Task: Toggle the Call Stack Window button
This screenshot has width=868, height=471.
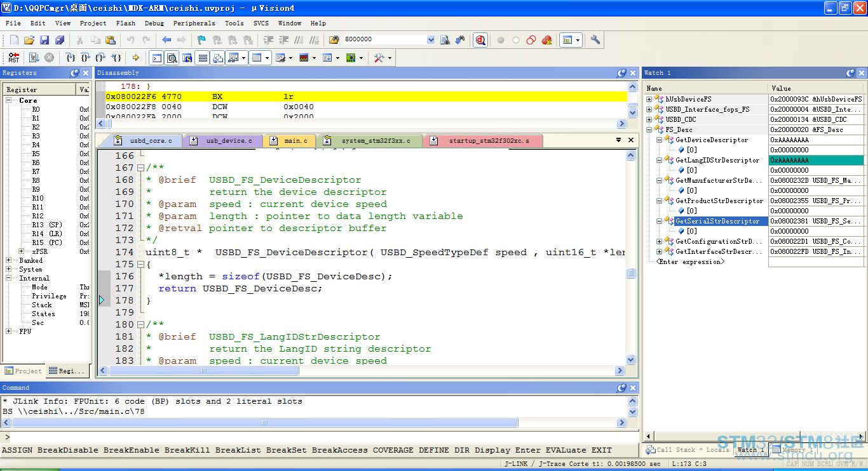Action: [218, 58]
